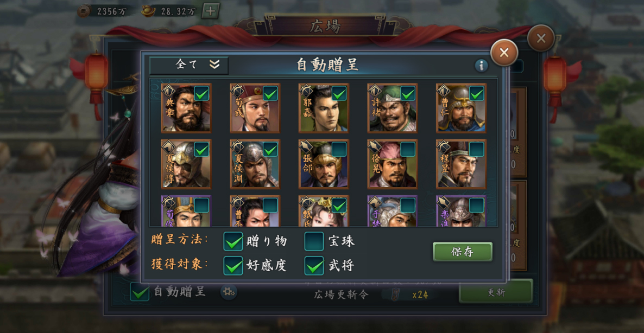Select the 徐晃 general portrait

coord(393,164)
